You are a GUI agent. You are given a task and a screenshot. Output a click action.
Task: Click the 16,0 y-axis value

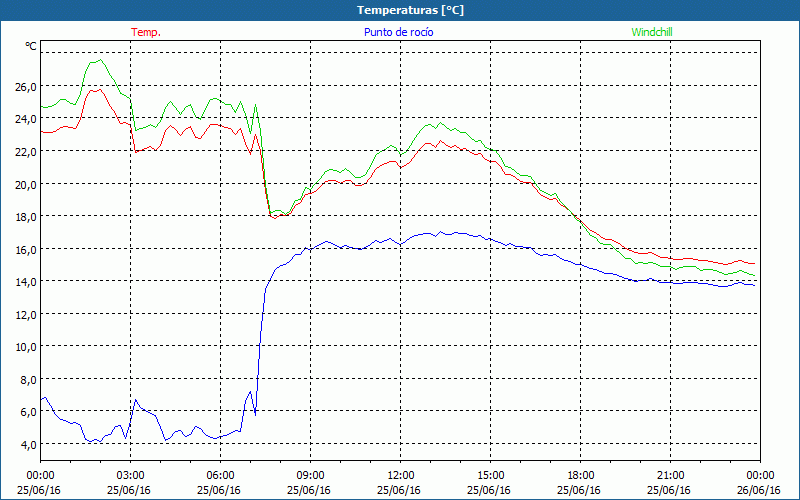(25, 249)
